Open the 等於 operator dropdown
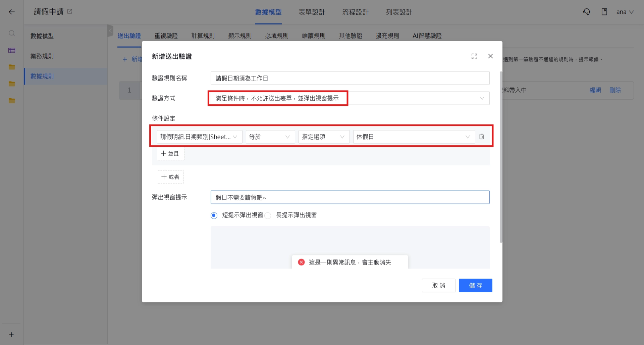This screenshot has width=644, height=345. tap(270, 137)
